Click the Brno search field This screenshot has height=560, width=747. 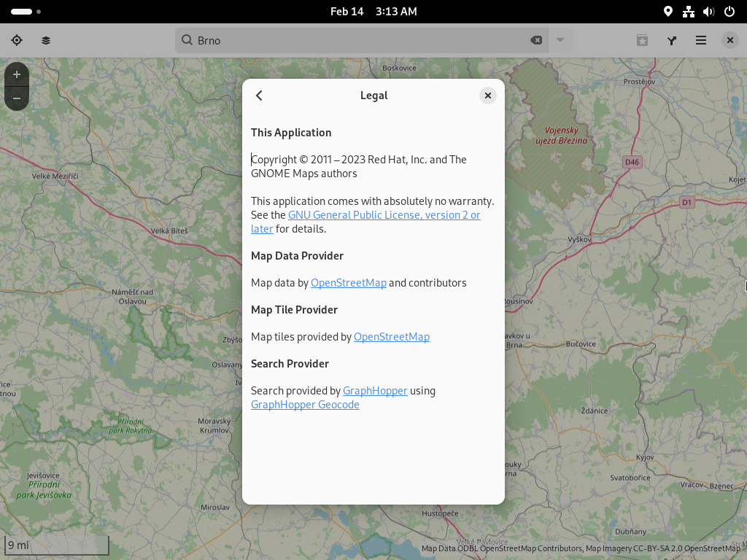pos(362,41)
